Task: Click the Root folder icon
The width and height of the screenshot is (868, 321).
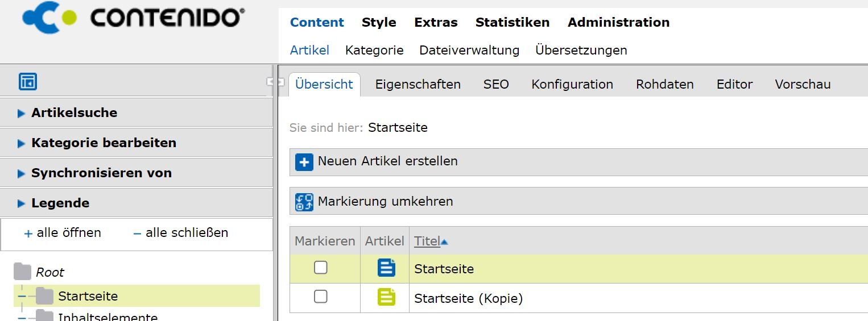Action: coord(22,272)
